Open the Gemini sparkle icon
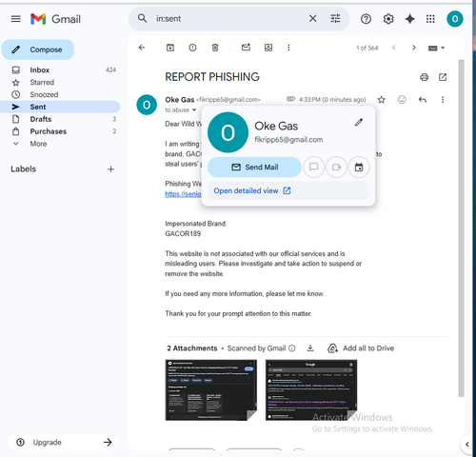The image size is (476, 457). [409, 19]
